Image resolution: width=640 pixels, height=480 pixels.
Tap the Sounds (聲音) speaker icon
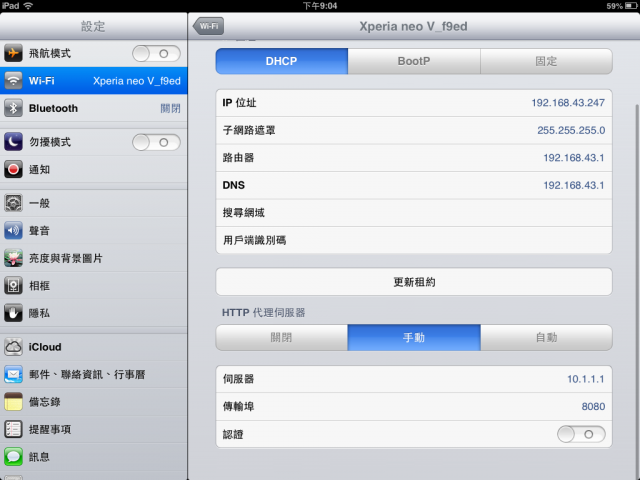13,231
